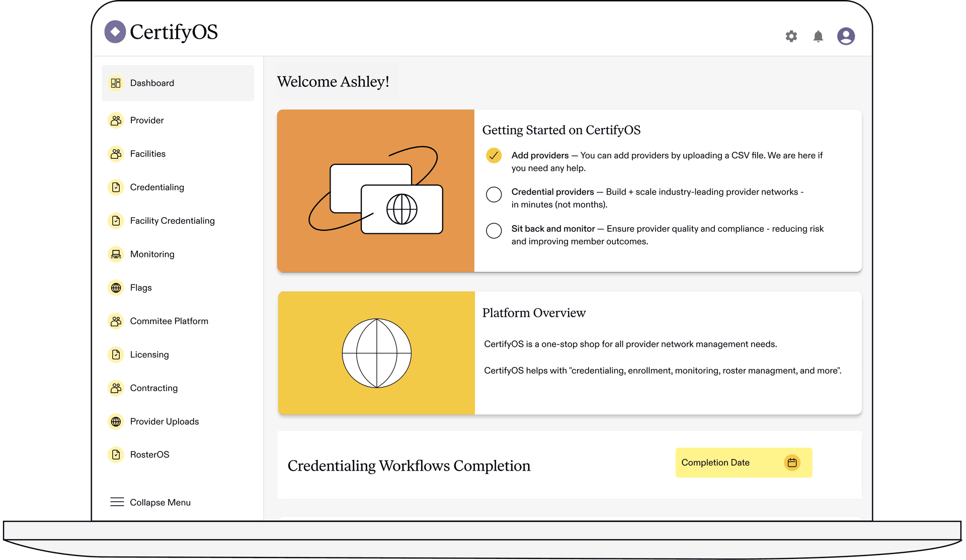The width and height of the screenshot is (966, 560).
Task: Mark Sit back and monitor as complete
Action: [x=494, y=231]
